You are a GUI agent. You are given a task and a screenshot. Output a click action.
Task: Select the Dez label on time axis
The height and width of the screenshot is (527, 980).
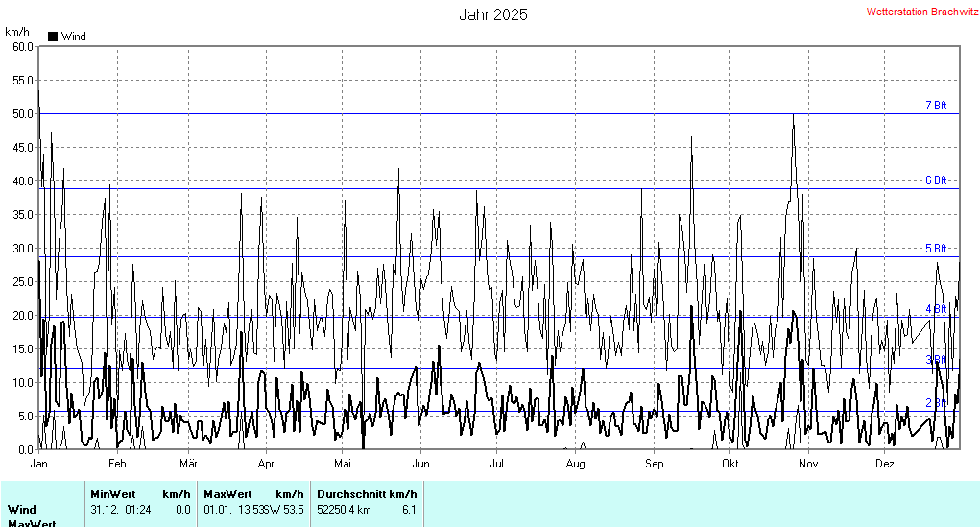(885, 464)
